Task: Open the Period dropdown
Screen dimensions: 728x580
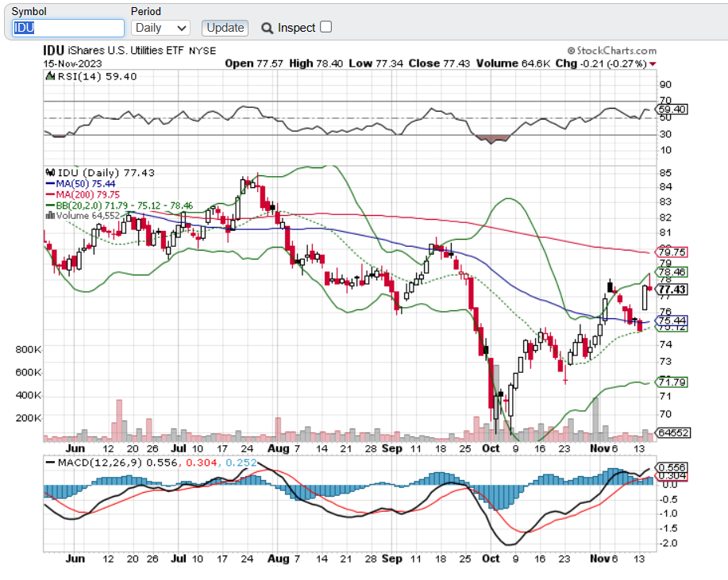Action: point(160,28)
